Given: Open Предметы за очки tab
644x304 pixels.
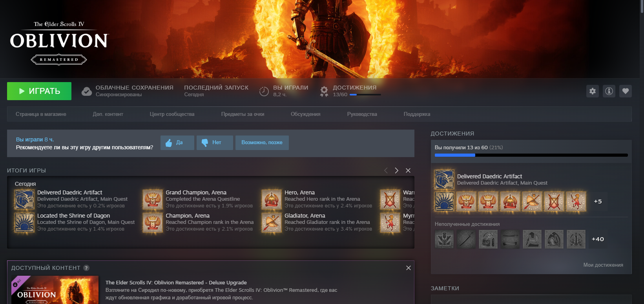Looking at the screenshot, I should (243, 114).
